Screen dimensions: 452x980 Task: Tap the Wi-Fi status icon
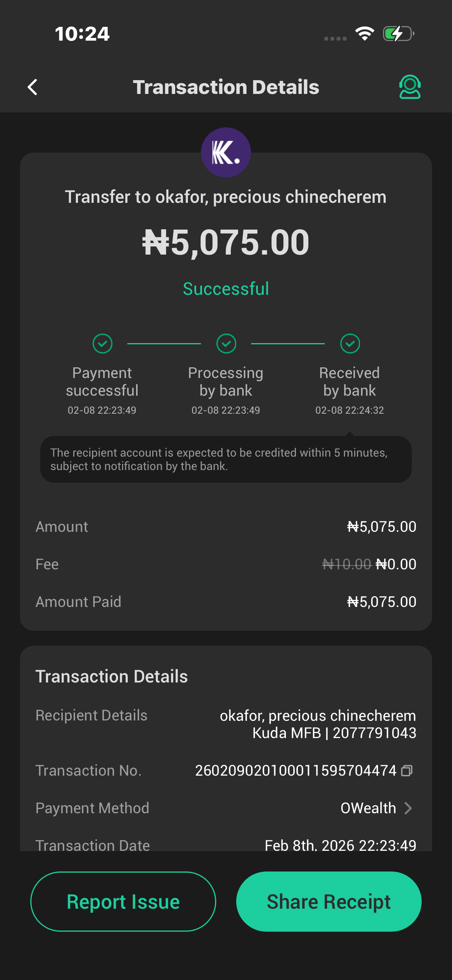(365, 34)
